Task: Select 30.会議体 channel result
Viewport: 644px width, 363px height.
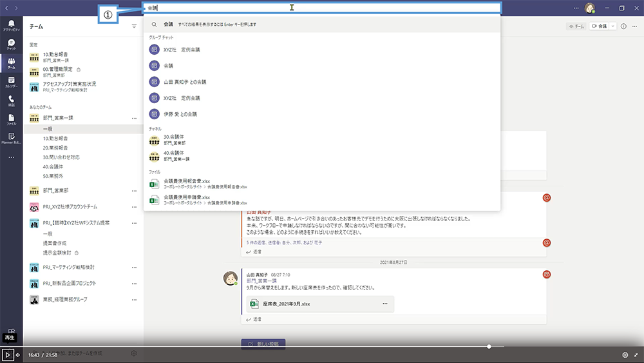Action: tap(322, 140)
